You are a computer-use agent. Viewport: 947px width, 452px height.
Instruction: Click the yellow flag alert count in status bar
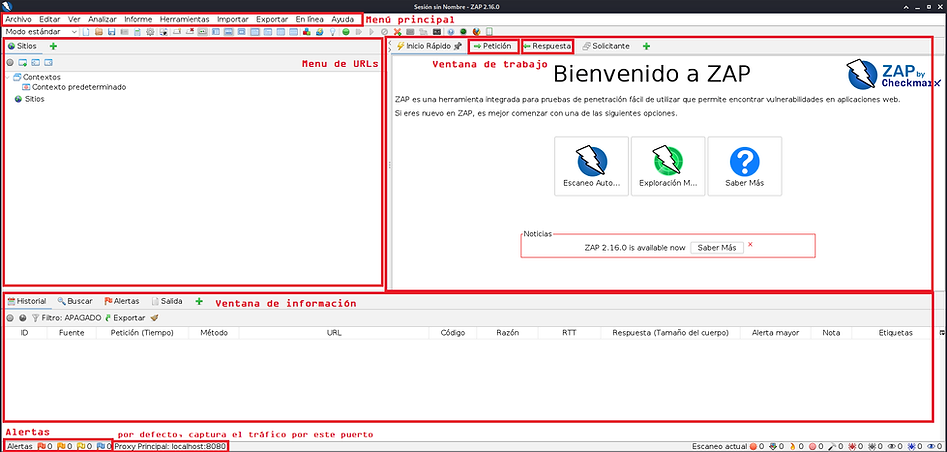(83, 447)
